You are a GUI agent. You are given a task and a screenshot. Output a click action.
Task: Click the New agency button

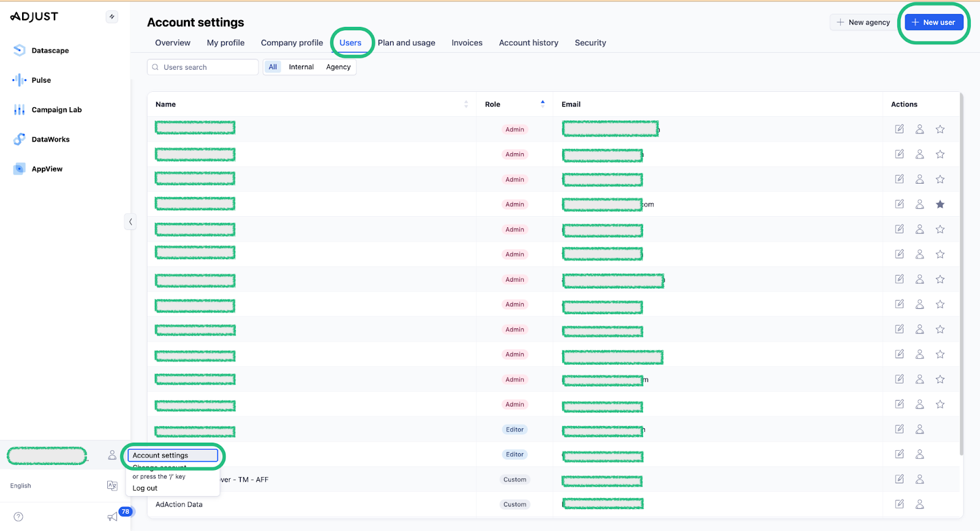(863, 23)
